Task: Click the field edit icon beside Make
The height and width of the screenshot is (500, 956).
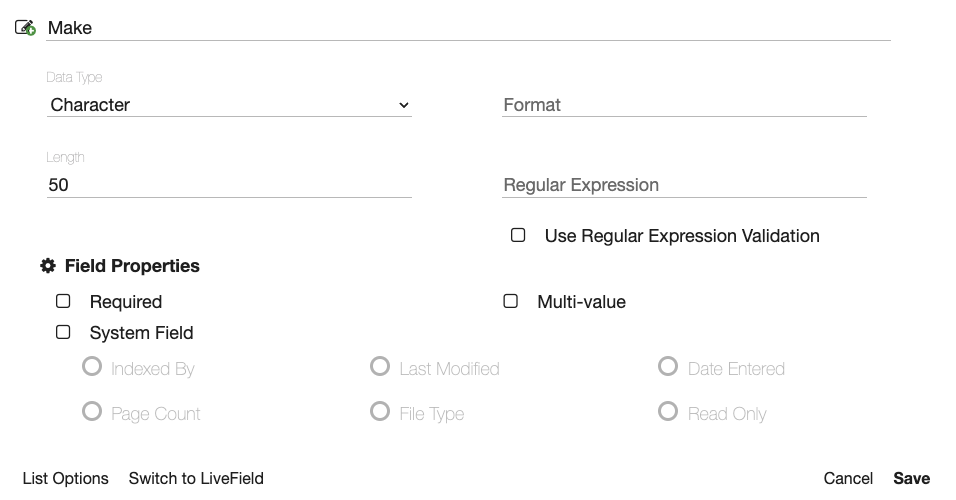Action: point(26,28)
